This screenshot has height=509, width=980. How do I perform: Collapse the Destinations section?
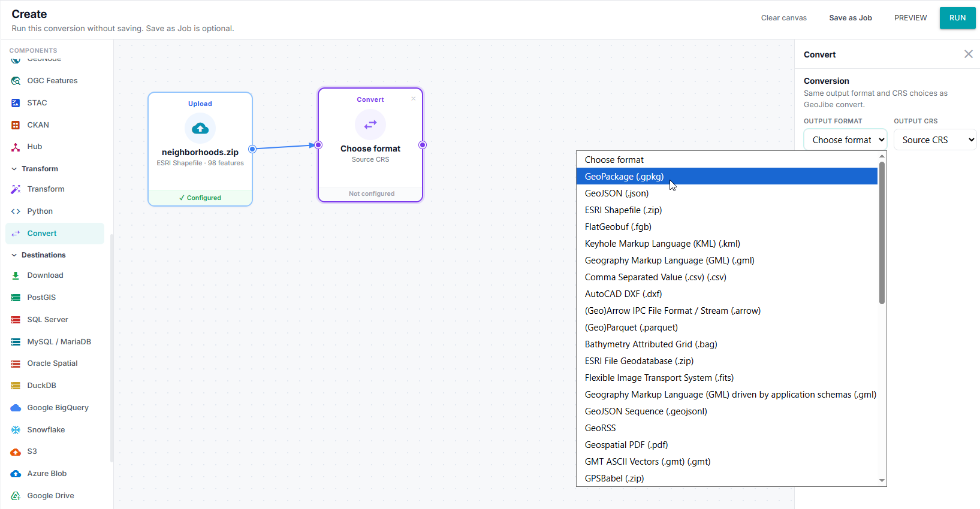(14, 255)
